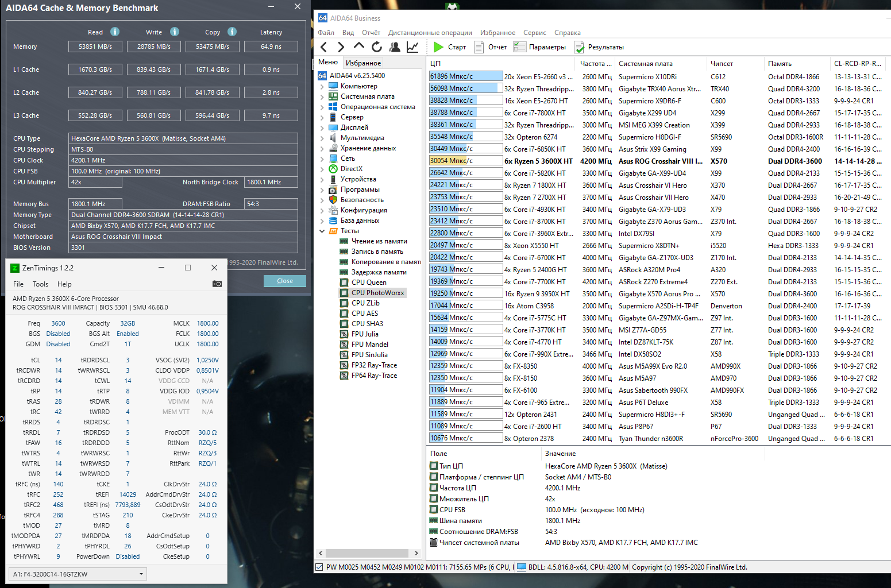Open Чтение из памяти memory read test
This screenshot has height=588, width=891.
click(379, 241)
